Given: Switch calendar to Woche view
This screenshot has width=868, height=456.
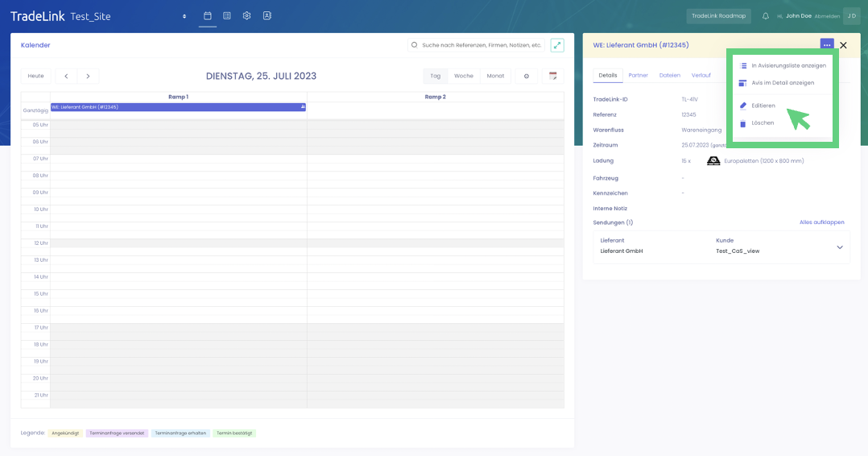Looking at the screenshot, I should click(x=464, y=76).
